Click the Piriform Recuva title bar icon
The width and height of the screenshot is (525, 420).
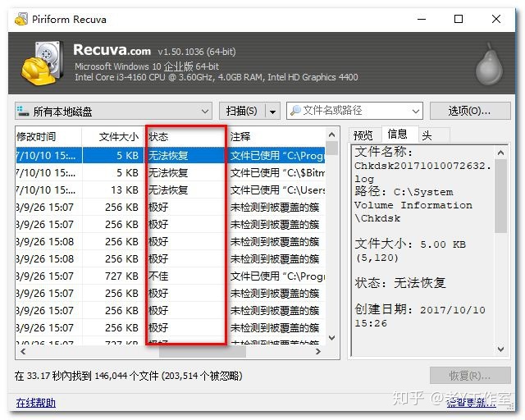[x=21, y=19]
